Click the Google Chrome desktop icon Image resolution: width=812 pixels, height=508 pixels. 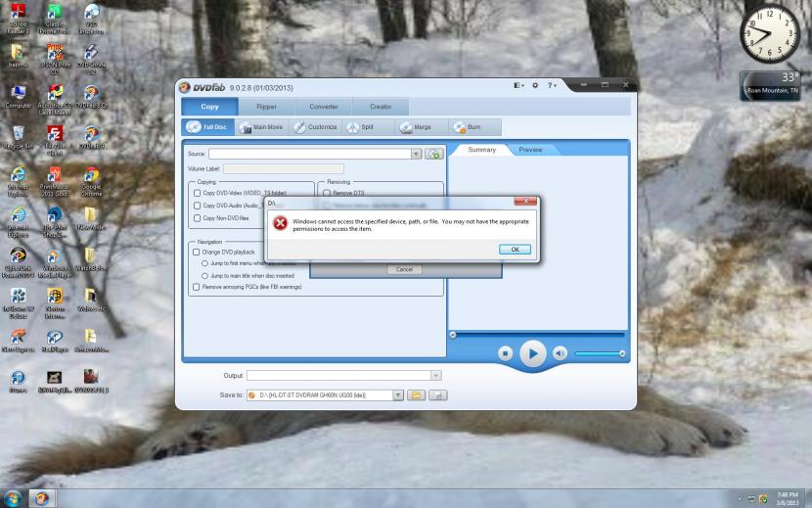pyautogui.click(x=91, y=181)
